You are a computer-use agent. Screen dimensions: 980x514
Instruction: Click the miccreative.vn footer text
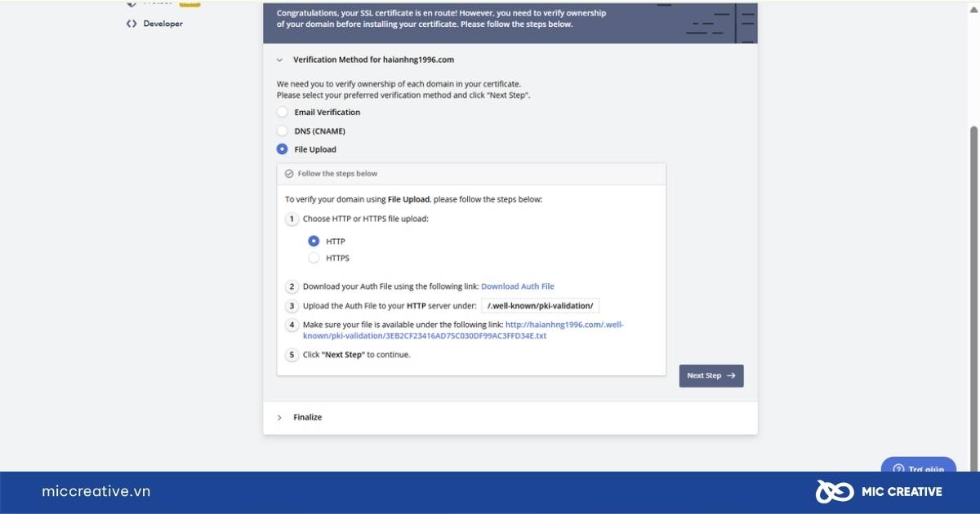tap(96, 491)
